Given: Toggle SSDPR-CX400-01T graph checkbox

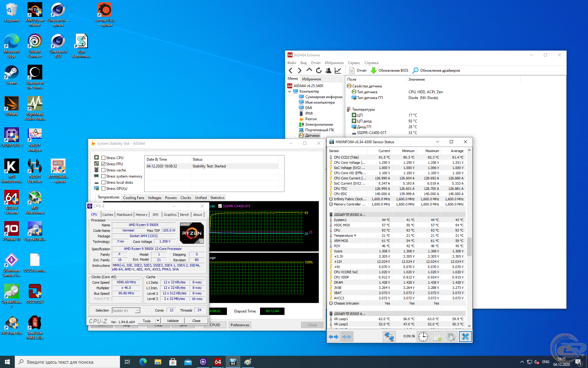Looking at the screenshot, I should pyautogui.click(x=220, y=206).
